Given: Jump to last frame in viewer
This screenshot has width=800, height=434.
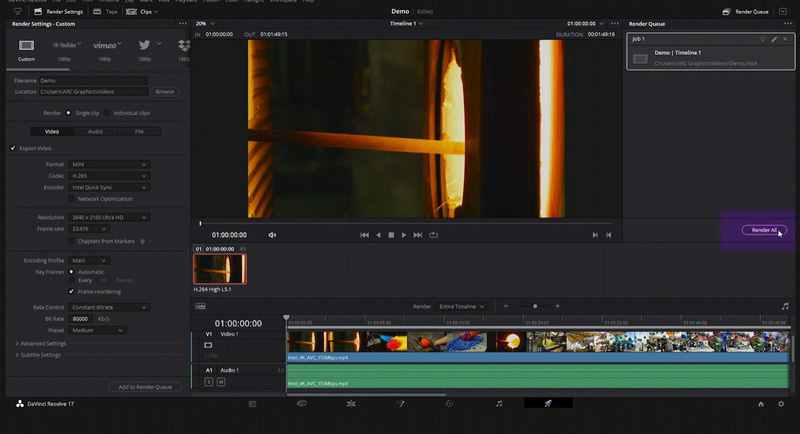Looking at the screenshot, I should [x=418, y=235].
